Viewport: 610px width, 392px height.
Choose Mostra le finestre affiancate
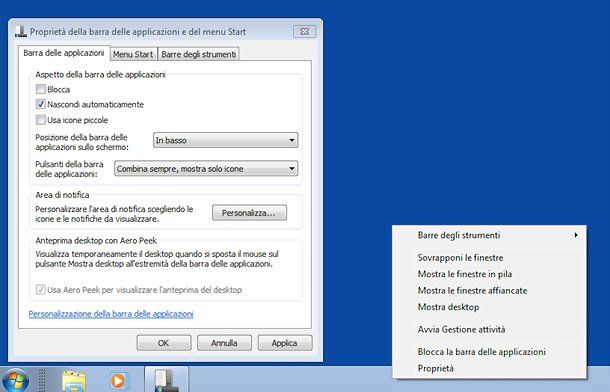[489, 290]
